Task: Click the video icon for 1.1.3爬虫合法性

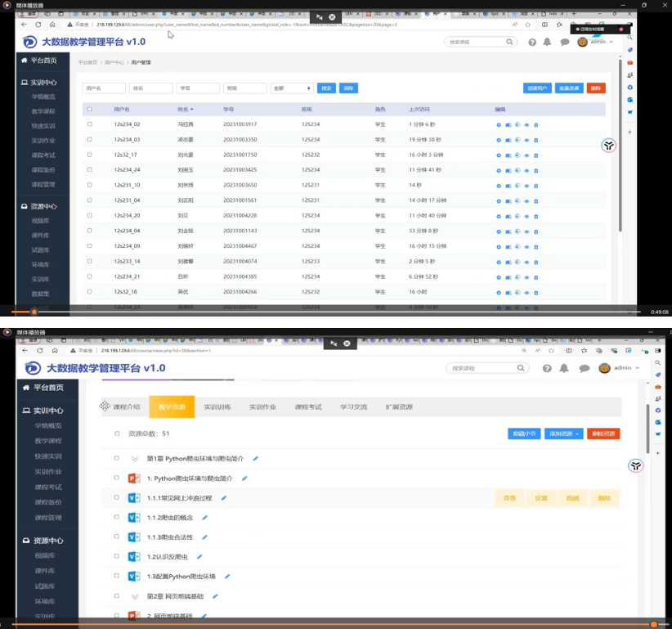Action: pyautogui.click(x=134, y=537)
